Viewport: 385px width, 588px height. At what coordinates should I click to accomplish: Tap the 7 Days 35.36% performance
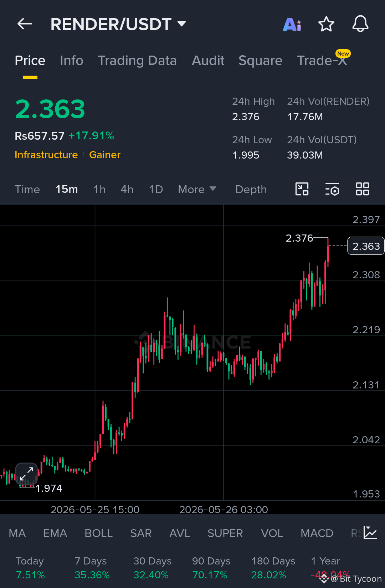[x=92, y=568]
